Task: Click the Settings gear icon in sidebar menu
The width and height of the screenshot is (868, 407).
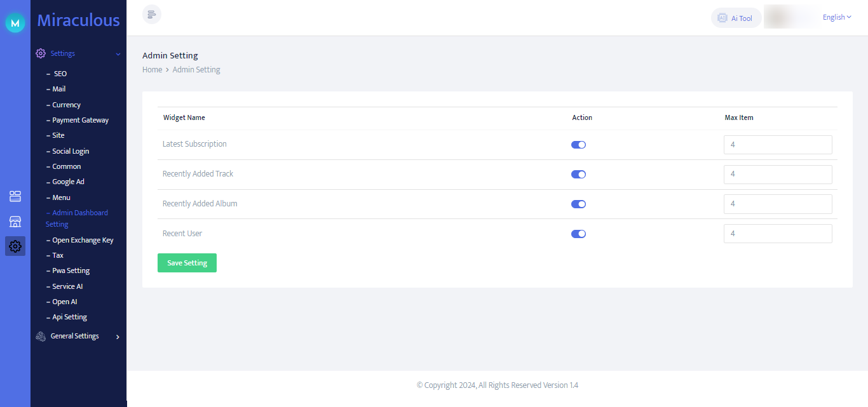Action: click(41, 53)
